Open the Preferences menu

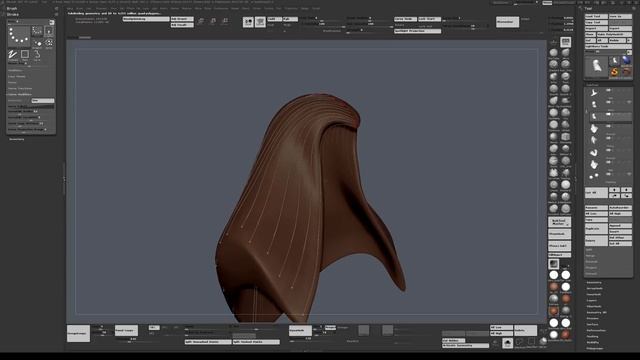[221, 8]
